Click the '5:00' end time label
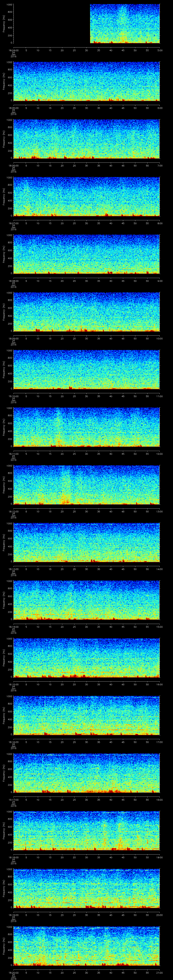 point(160,50)
